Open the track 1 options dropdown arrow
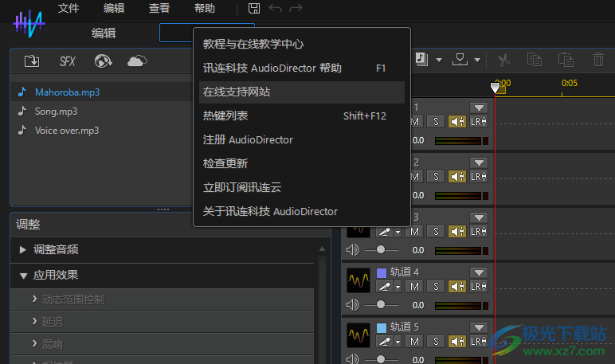This screenshot has height=364, width=615. (479, 108)
